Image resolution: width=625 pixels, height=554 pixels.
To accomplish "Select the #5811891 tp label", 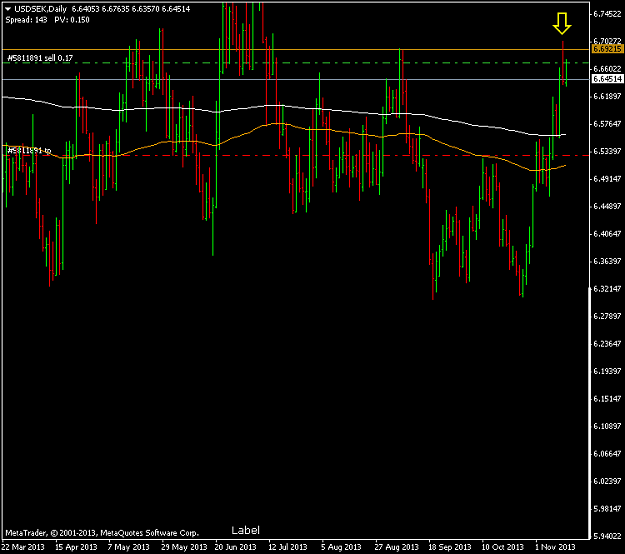I will (29, 151).
